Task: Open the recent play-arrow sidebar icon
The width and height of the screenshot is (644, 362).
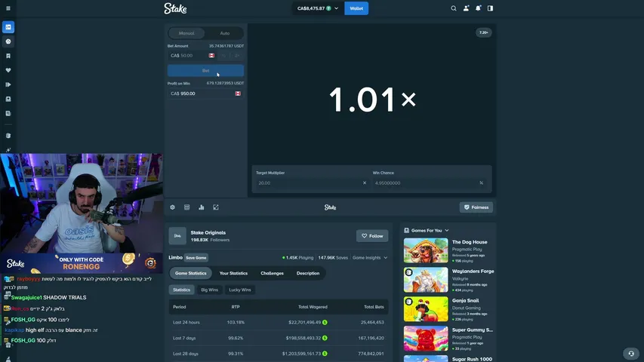Action: click(x=8, y=84)
